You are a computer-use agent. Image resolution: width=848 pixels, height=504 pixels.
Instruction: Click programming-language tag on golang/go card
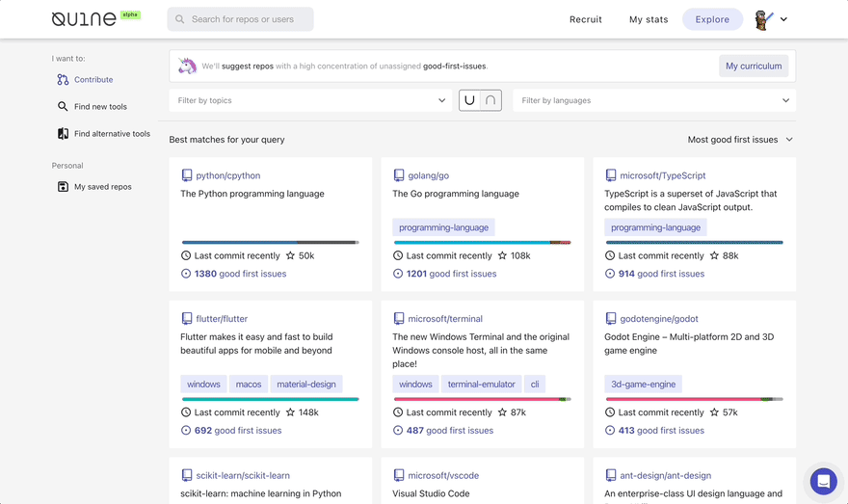443,227
